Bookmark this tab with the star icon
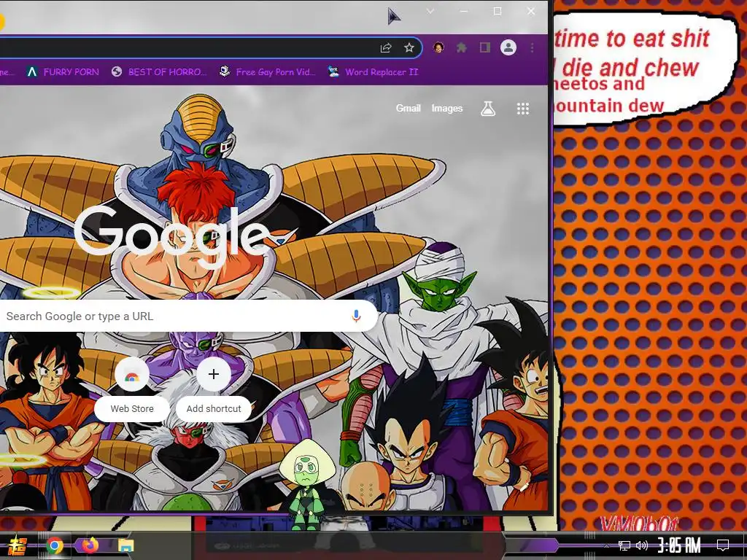Viewport: 747px width, 560px height. tap(409, 47)
